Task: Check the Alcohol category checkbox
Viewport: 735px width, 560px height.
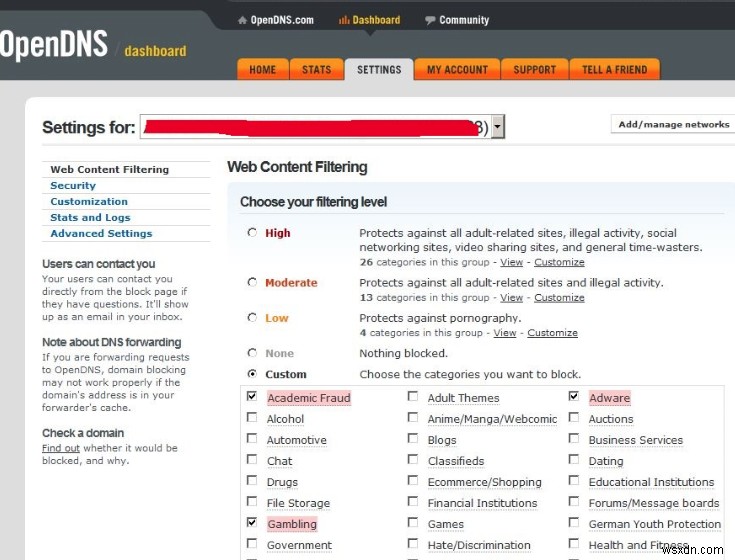Action: click(x=252, y=418)
